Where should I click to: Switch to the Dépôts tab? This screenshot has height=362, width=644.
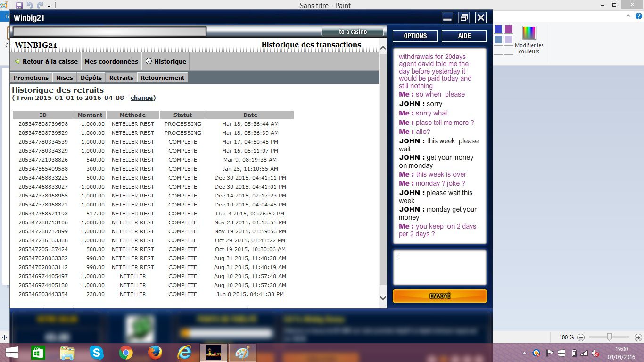pos(91,78)
